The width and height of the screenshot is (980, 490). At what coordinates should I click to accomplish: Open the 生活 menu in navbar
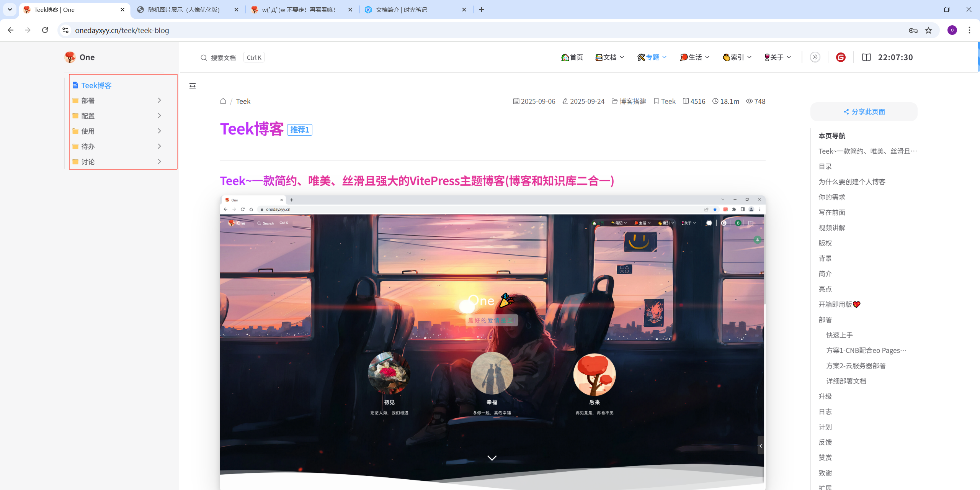coord(695,57)
